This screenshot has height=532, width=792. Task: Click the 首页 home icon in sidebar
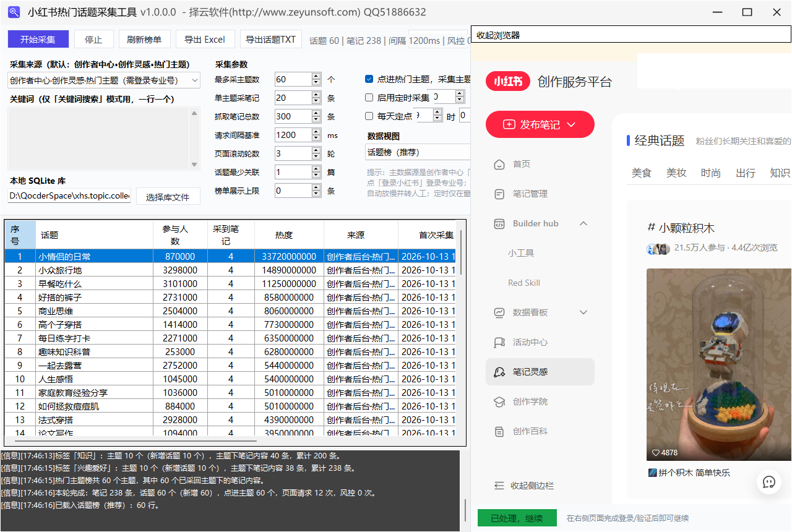[x=499, y=164]
